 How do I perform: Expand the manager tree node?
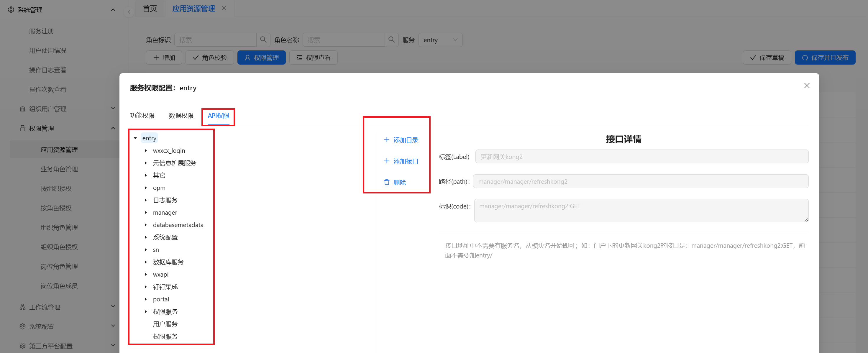pos(146,213)
